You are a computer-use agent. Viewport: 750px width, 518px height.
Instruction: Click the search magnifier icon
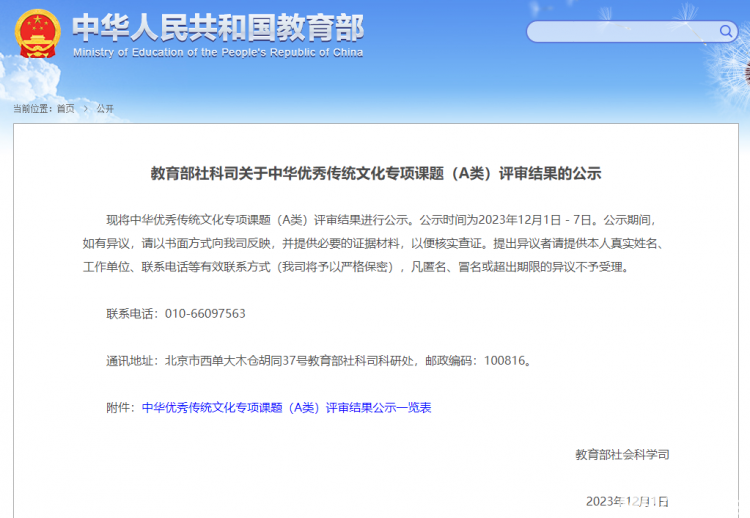[726, 32]
